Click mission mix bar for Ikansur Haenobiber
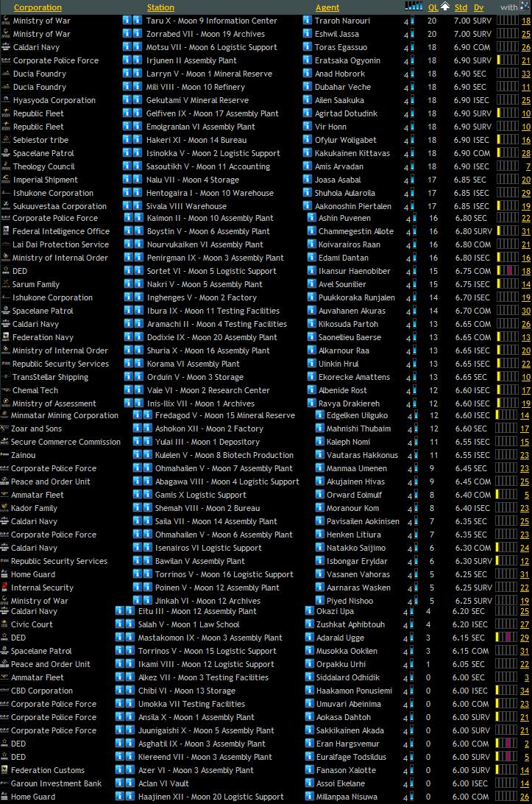The width and height of the screenshot is (532, 804). click(x=508, y=271)
